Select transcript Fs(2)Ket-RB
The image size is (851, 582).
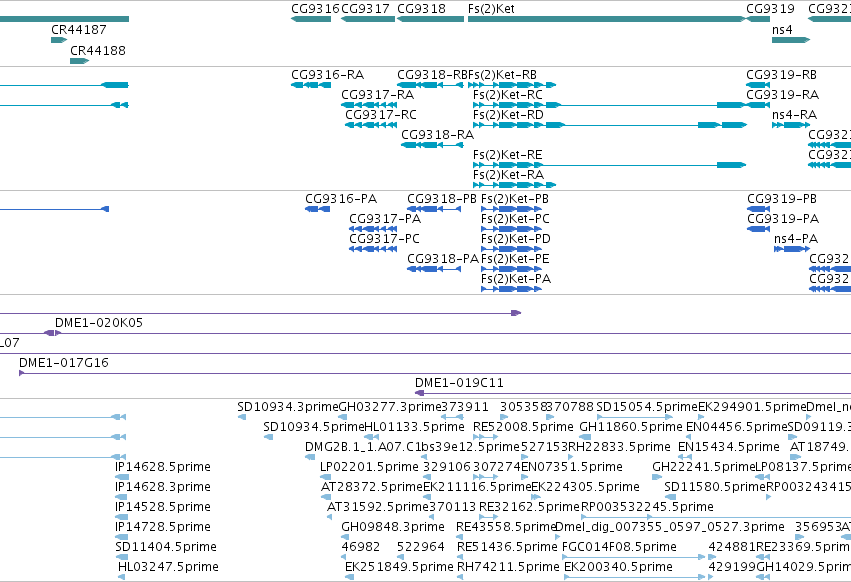coord(512,85)
